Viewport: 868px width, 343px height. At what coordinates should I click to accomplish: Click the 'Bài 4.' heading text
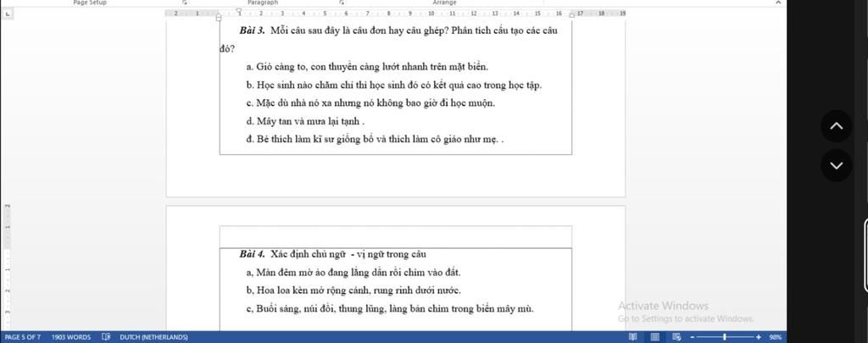tap(252, 254)
